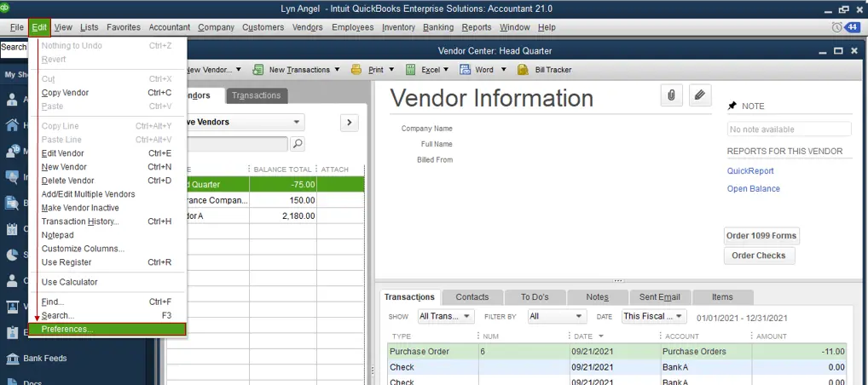Click the ACCOUNT column header
Screen dimensions: 868x385
[x=683, y=336]
